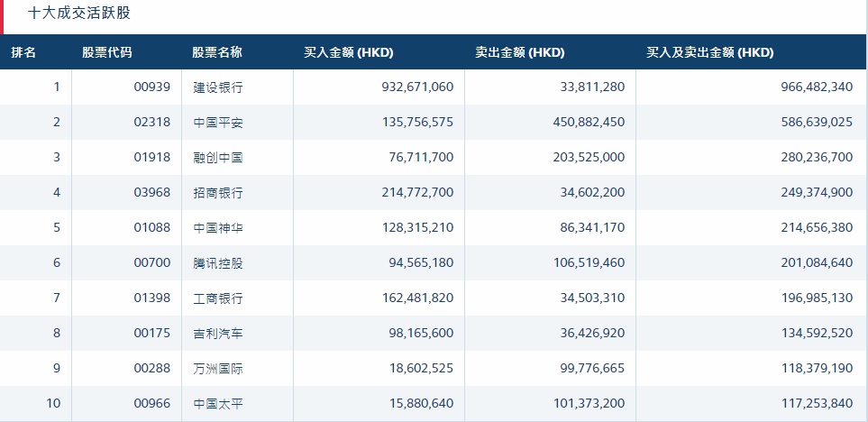Click buy amount 135,756,575
The width and height of the screenshot is (868, 422).
pos(418,122)
